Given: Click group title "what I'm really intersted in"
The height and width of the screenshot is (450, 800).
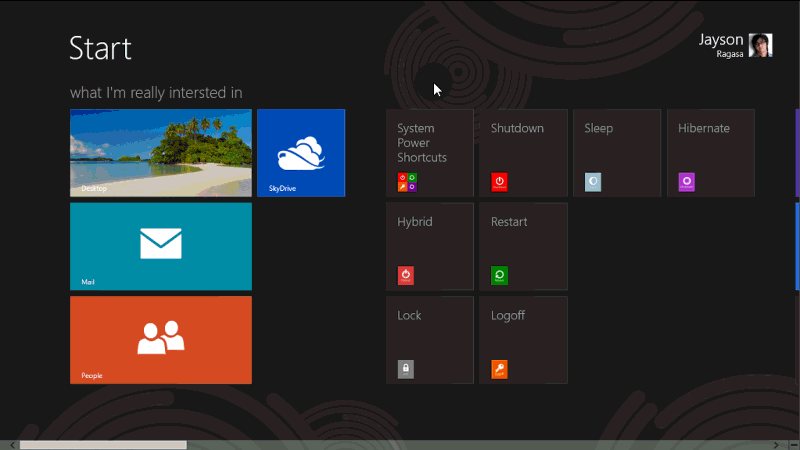Looking at the screenshot, I should pyautogui.click(x=156, y=93).
